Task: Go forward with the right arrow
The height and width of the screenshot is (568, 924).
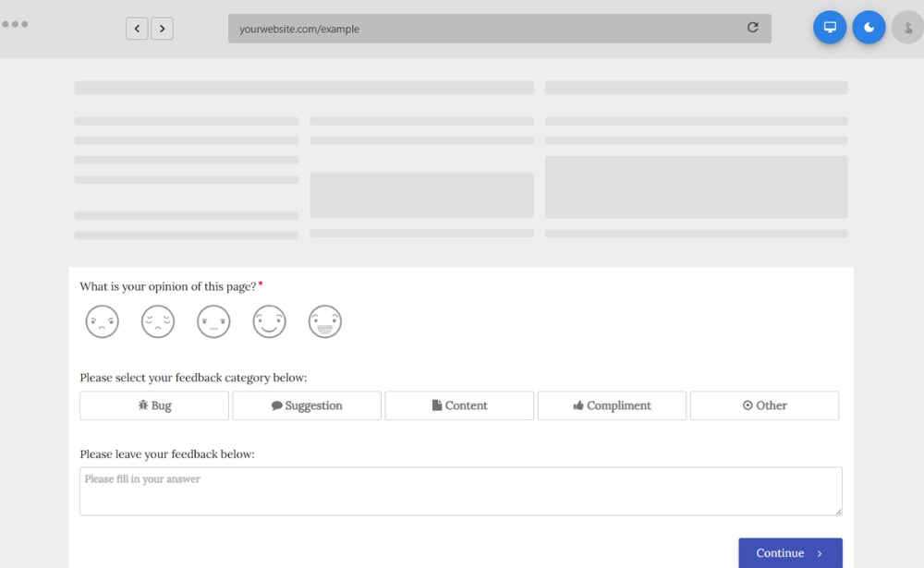Action: point(162,29)
